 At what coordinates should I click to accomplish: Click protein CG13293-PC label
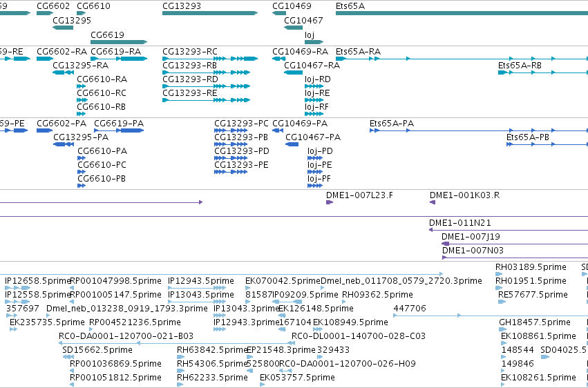pyautogui.click(x=242, y=123)
